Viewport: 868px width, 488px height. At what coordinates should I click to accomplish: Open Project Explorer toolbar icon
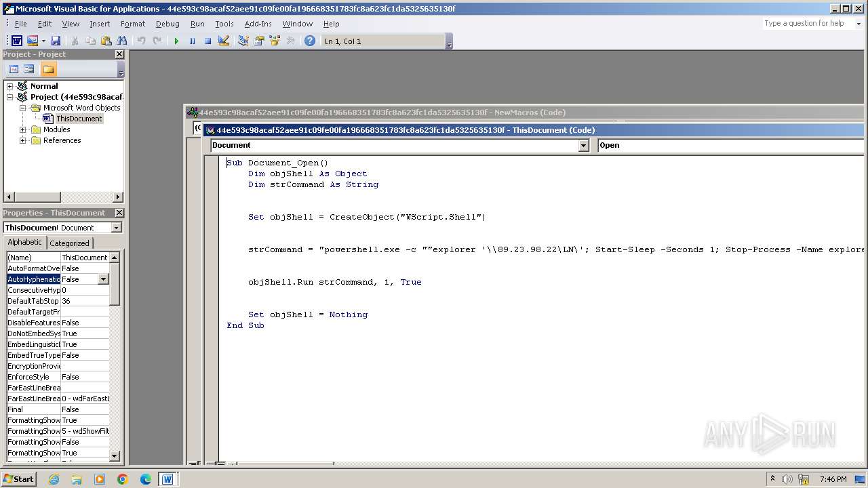tap(243, 41)
